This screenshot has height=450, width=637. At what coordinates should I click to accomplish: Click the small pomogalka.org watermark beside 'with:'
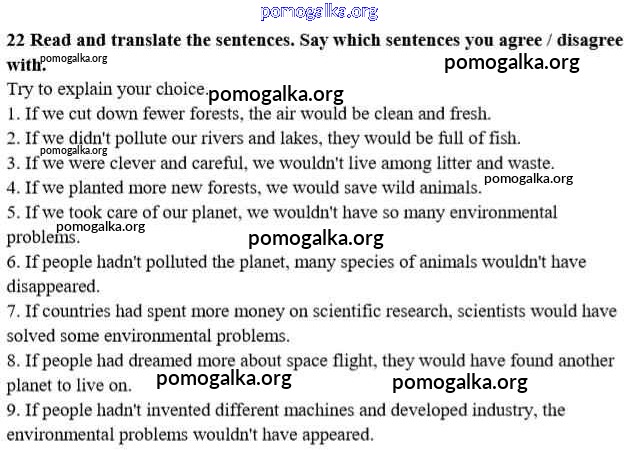coord(73,59)
